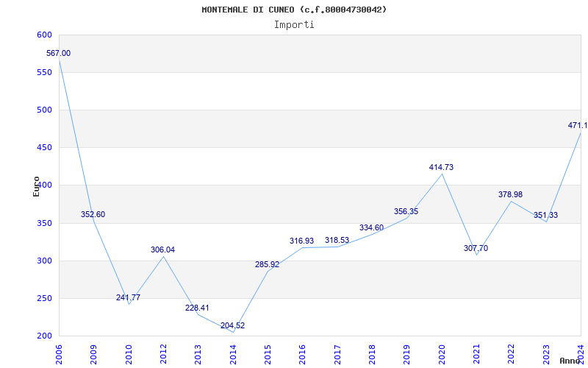The image size is (588, 368).
Task: Click the 306.04 data point label
Action: click(162, 250)
